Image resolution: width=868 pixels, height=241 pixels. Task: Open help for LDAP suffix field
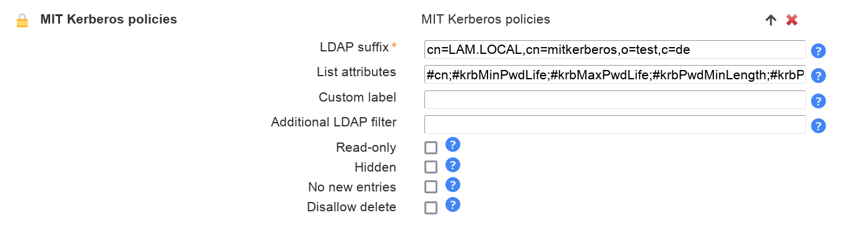click(x=819, y=51)
